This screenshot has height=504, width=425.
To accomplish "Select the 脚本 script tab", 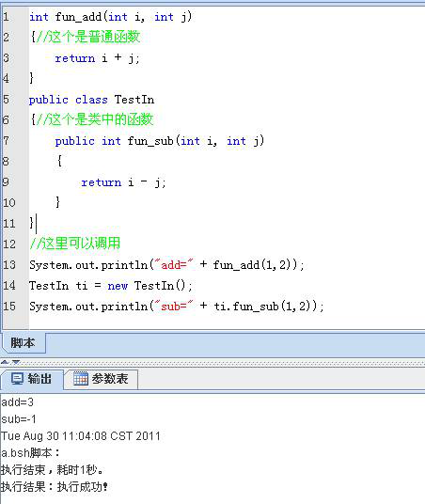I will tap(24, 342).
